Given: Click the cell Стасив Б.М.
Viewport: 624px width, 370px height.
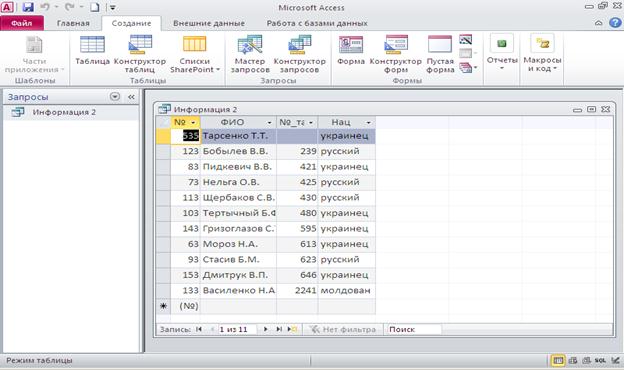Looking at the screenshot, I should pos(238,259).
